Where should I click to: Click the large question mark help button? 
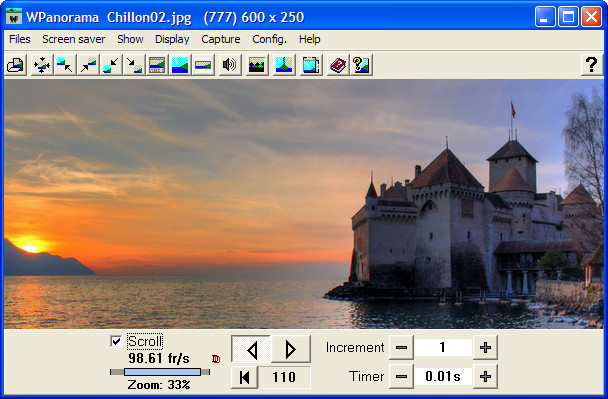591,65
